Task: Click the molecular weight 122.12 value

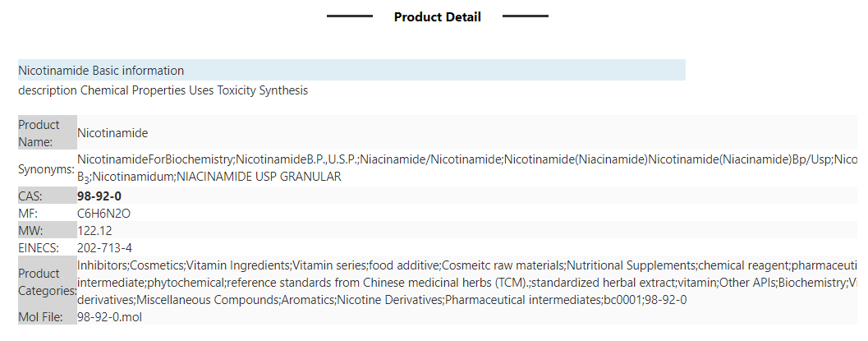Action: [x=94, y=230]
